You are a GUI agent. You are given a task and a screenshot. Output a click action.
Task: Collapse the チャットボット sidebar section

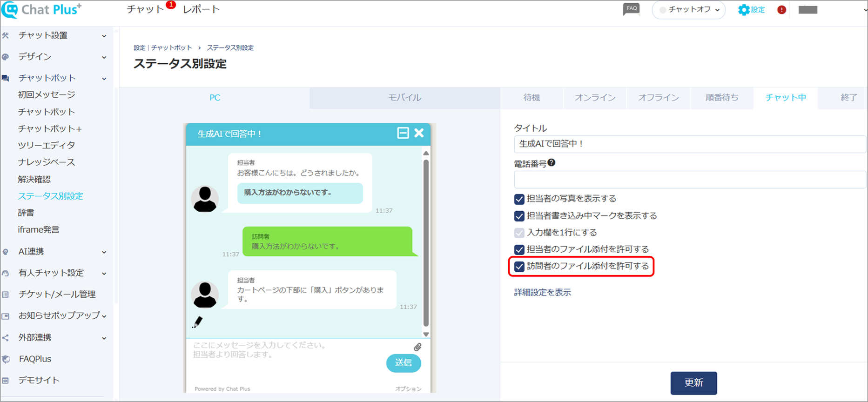tap(104, 79)
